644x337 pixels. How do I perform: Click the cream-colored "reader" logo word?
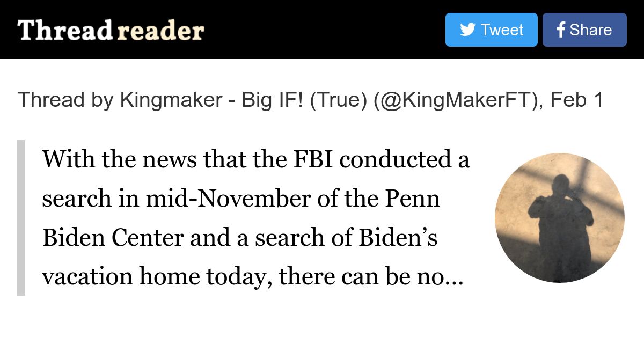coord(160,31)
